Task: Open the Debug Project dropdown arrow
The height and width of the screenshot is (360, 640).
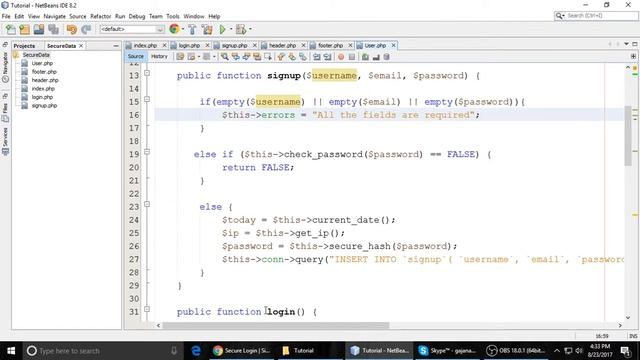Action: point(250,29)
